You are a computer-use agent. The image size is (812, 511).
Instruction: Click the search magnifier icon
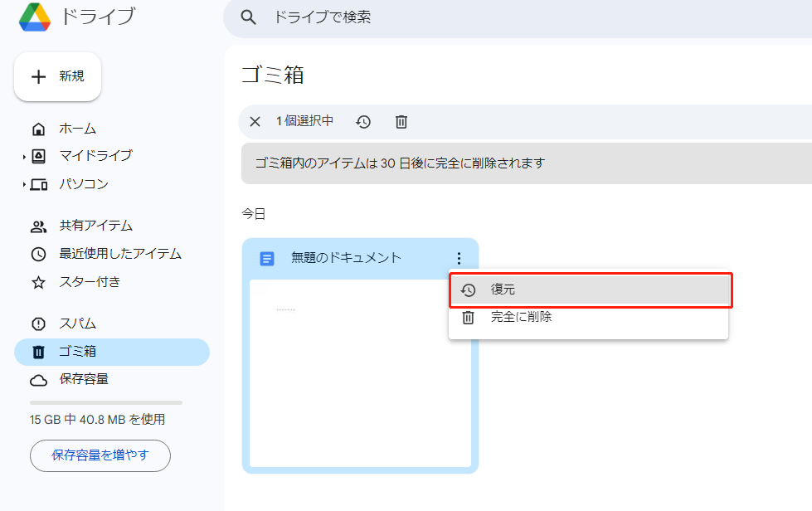[x=247, y=17]
